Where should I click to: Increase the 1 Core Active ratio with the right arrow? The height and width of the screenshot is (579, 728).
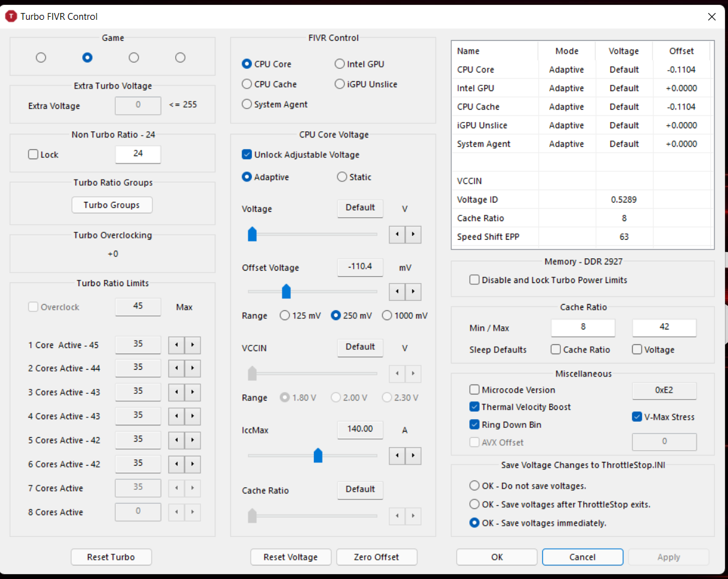pos(193,345)
